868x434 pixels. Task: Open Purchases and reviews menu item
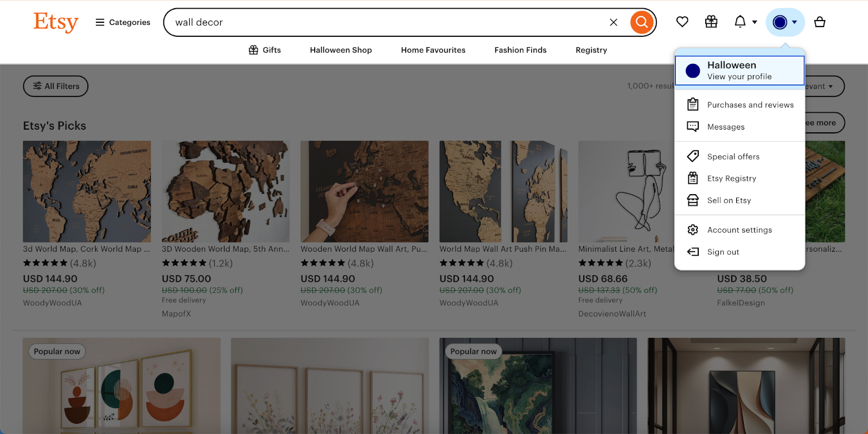click(739, 105)
